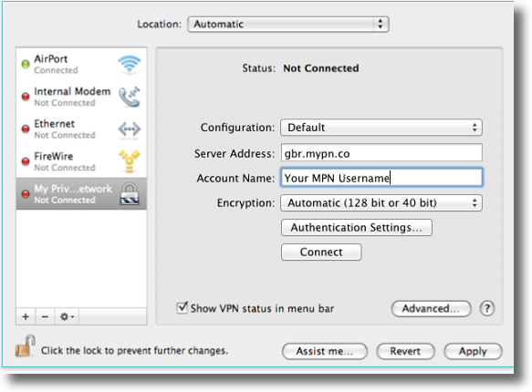Click the lock to prevent changes
This screenshot has height=392, width=532.
(x=26, y=346)
